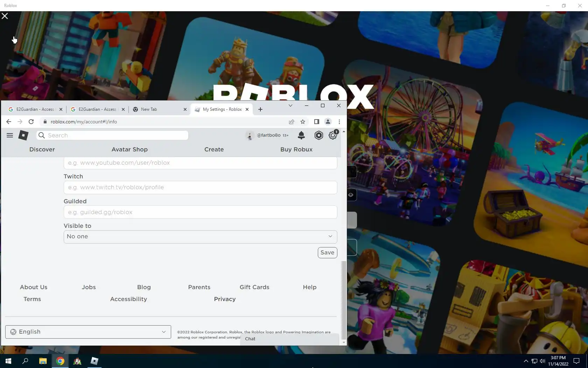588x368 pixels.
Task: Open Windows notification center
Action: coord(576,361)
